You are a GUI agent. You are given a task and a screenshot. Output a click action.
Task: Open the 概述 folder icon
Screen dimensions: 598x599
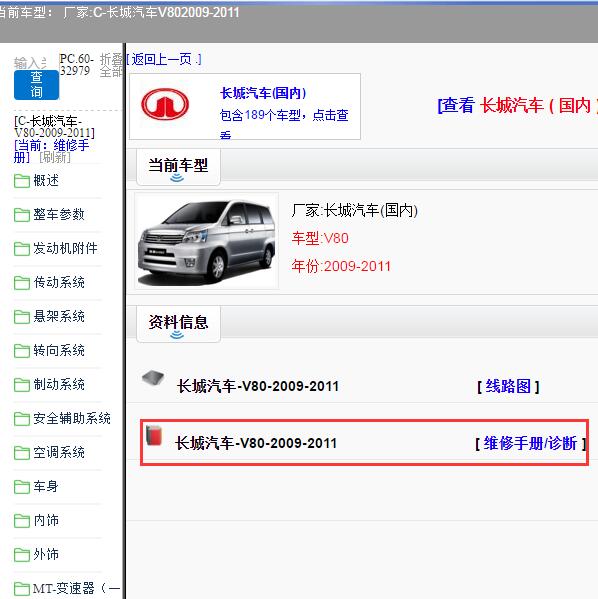click(x=22, y=181)
